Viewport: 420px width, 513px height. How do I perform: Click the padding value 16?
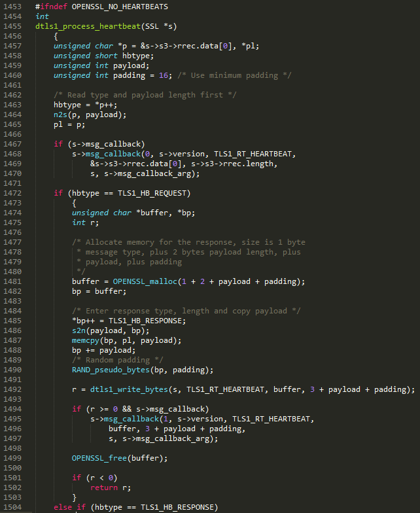[x=164, y=76]
